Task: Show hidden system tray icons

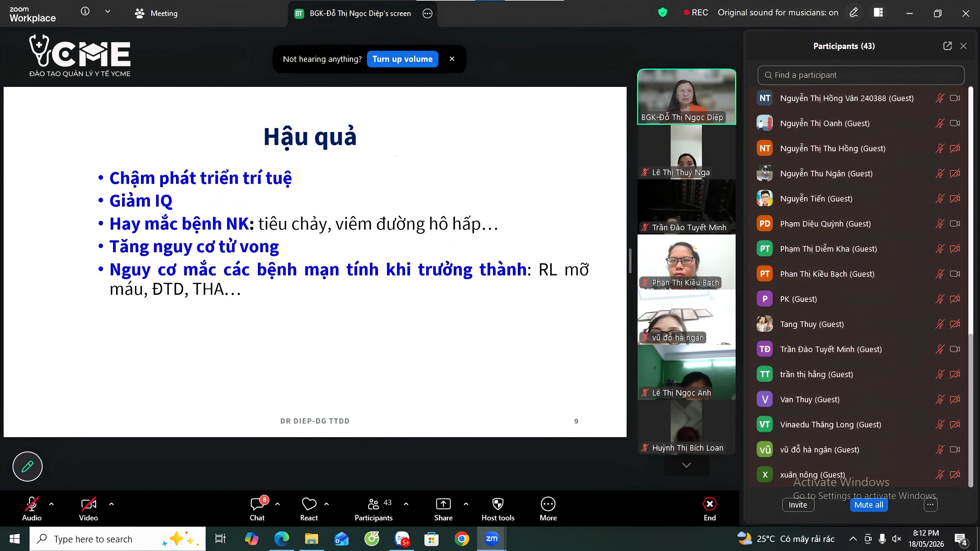Action: [x=853, y=538]
